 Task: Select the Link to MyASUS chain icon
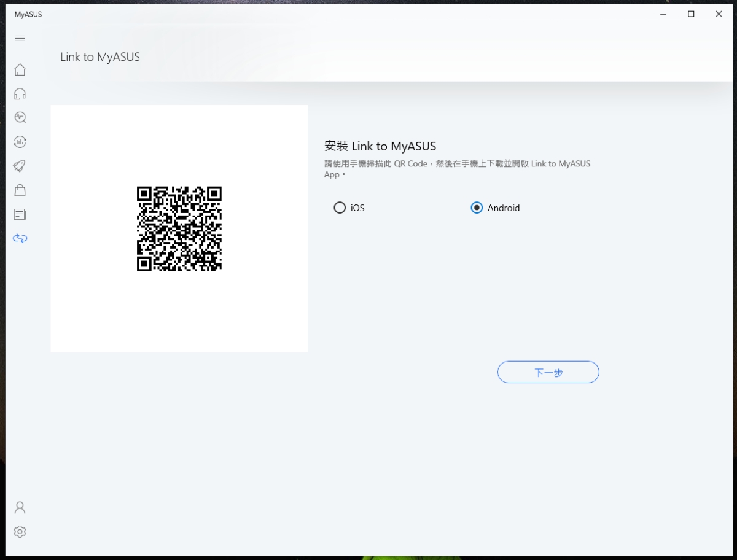coord(20,238)
